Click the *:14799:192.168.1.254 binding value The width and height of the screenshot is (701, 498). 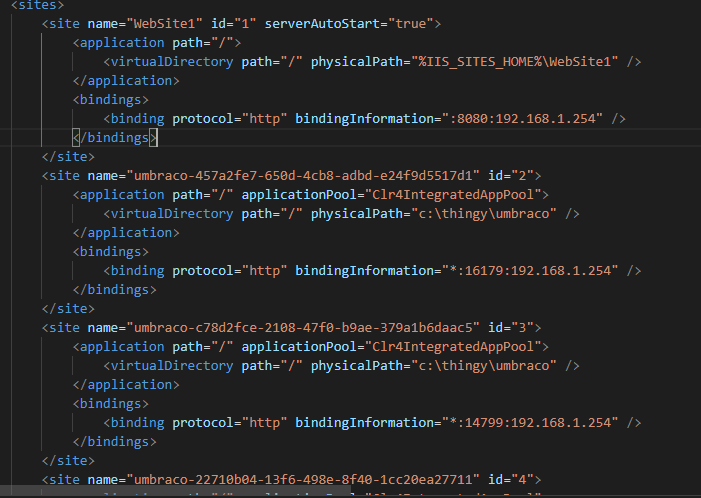point(530,423)
